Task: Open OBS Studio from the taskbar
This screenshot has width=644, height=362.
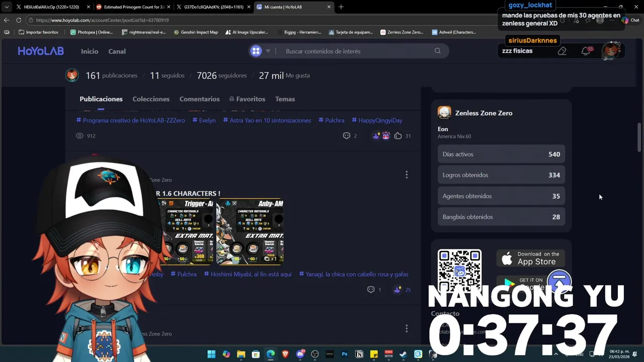Action: (x=315, y=354)
